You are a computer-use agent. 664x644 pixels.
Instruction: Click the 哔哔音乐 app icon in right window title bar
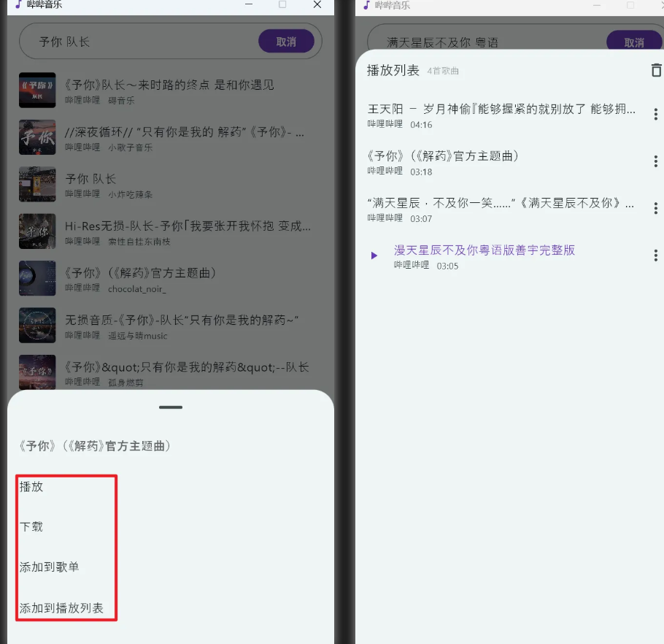[x=366, y=5]
